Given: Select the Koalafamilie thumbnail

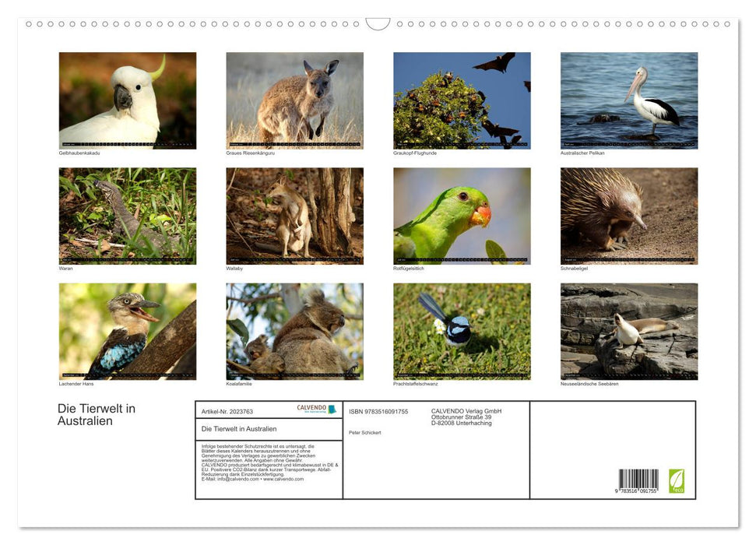Looking at the screenshot, I should pyautogui.click(x=294, y=331).
